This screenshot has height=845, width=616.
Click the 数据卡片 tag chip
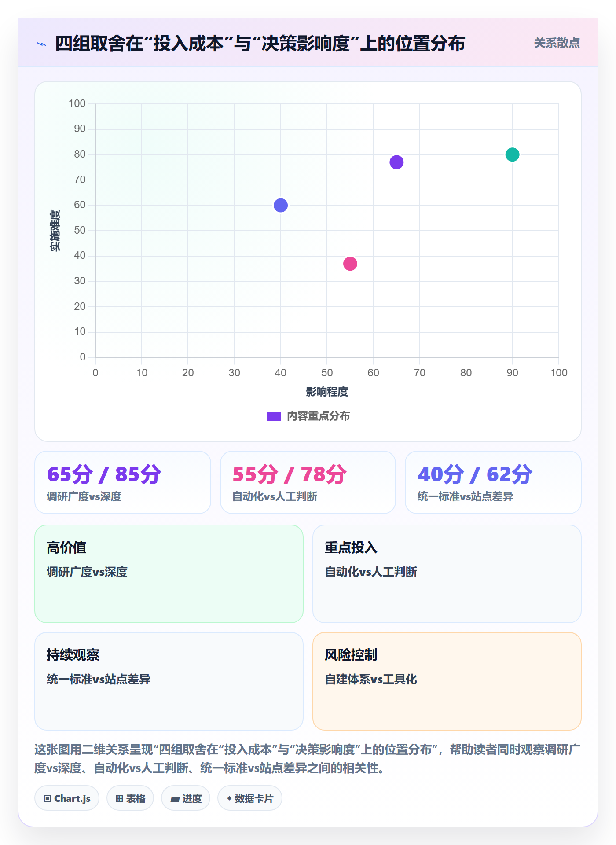[x=250, y=798]
